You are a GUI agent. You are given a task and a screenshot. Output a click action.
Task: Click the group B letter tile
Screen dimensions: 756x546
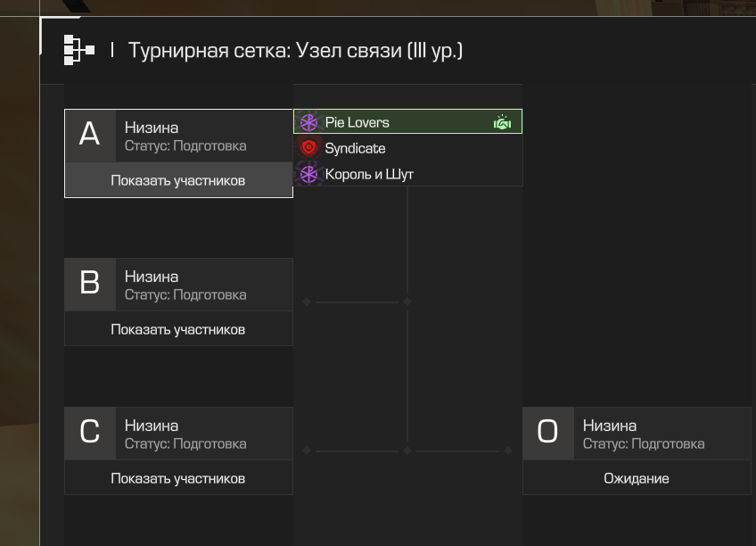90,284
